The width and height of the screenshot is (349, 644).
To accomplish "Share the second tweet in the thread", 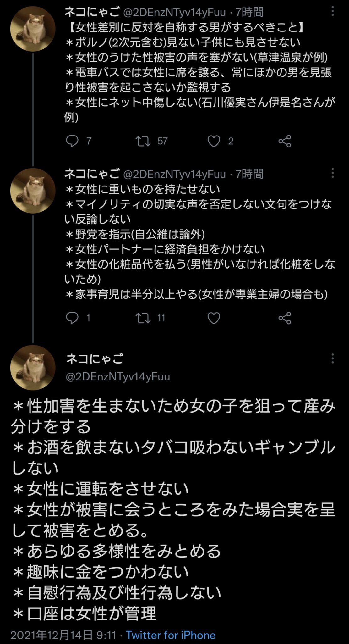I will [285, 318].
